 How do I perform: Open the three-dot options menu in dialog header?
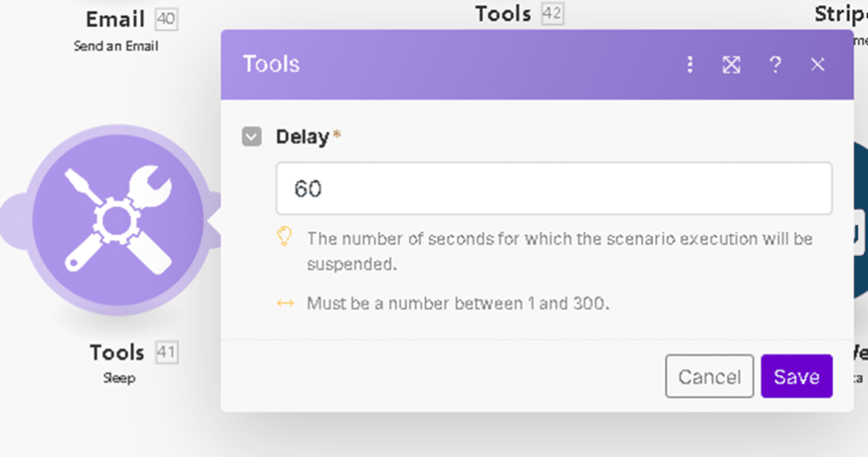pyautogui.click(x=690, y=64)
